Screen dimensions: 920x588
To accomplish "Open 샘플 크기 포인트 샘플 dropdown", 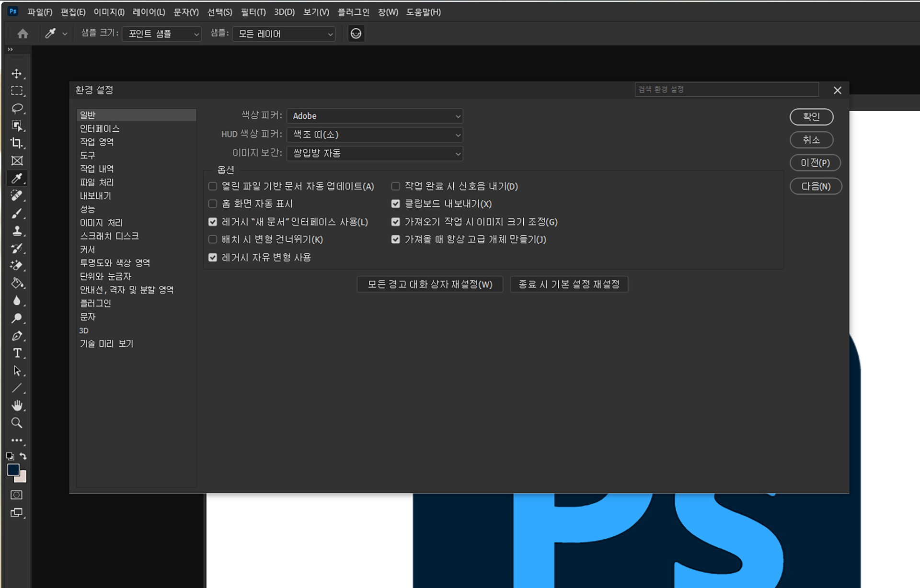I will tap(161, 34).
